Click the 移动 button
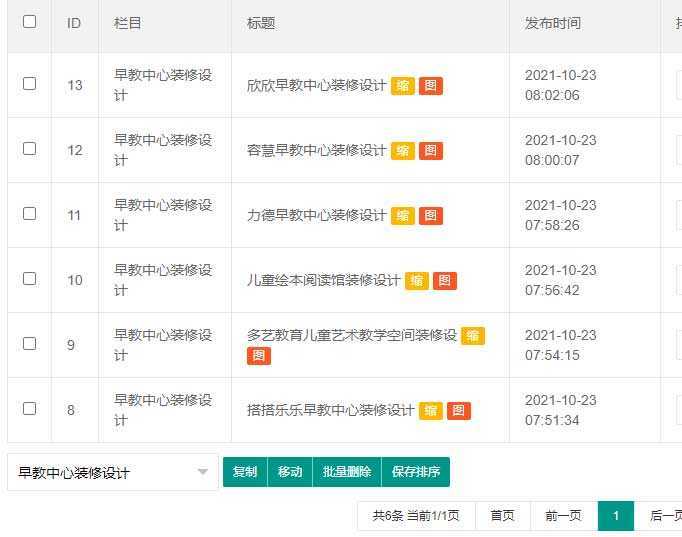The width and height of the screenshot is (682, 537). (x=290, y=472)
